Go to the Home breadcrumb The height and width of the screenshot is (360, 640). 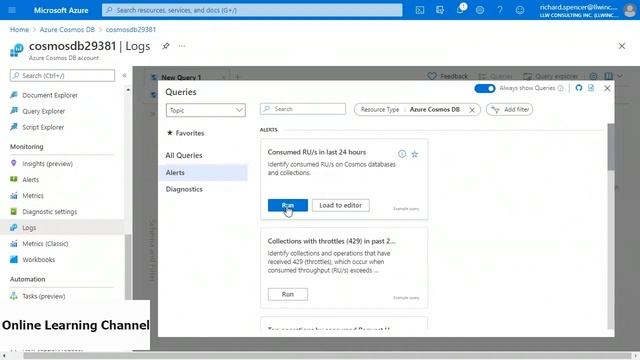pyautogui.click(x=19, y=30)
